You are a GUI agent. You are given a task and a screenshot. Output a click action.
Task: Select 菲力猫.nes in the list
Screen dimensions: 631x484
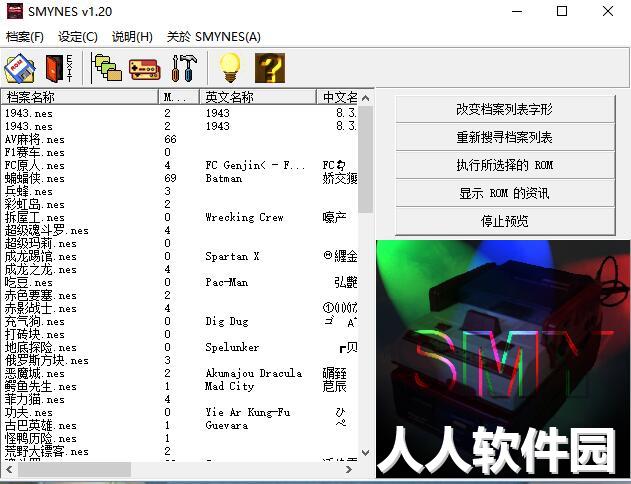35,399
